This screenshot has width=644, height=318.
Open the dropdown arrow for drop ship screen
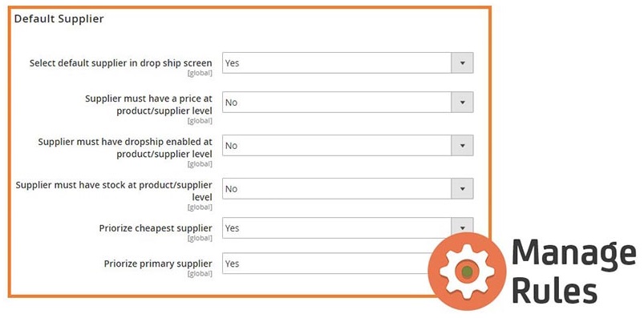(463, 62)
